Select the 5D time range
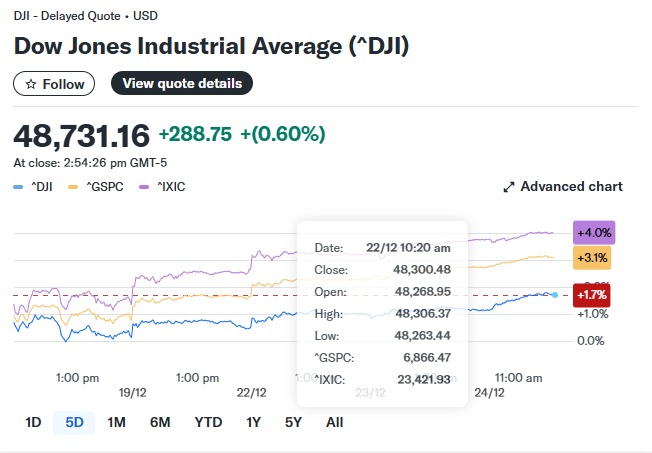The height and width of the screenshot is (453, 652). click(x=74, y=422)
